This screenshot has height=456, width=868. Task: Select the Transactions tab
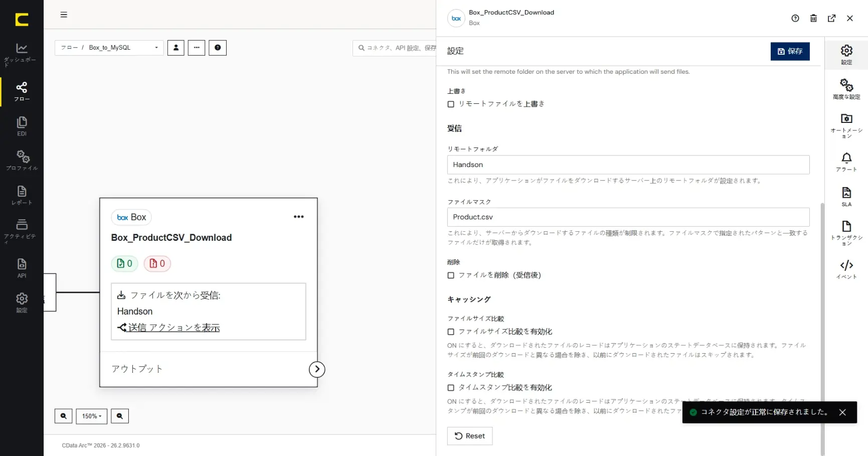(846, 233)
